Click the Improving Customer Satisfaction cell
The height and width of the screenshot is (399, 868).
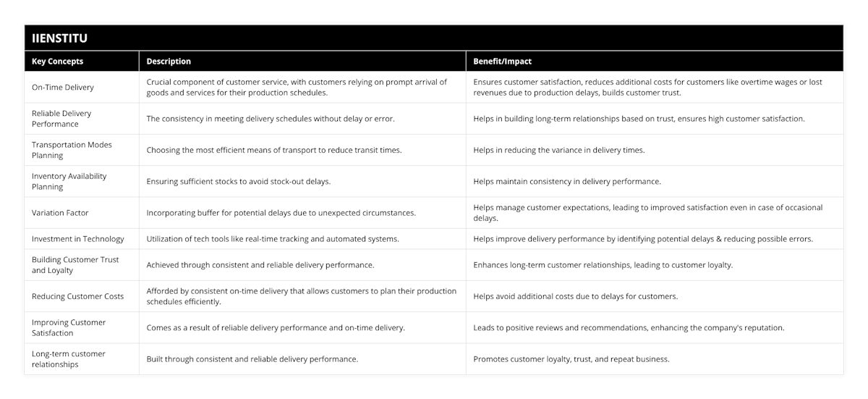pyautogui.click(x=82, y=327)
